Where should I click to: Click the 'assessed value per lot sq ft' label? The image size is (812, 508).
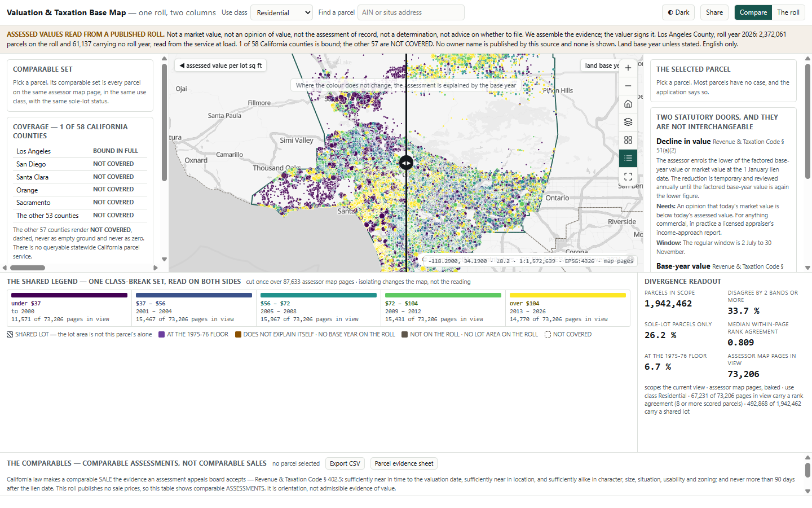(220, 65)
